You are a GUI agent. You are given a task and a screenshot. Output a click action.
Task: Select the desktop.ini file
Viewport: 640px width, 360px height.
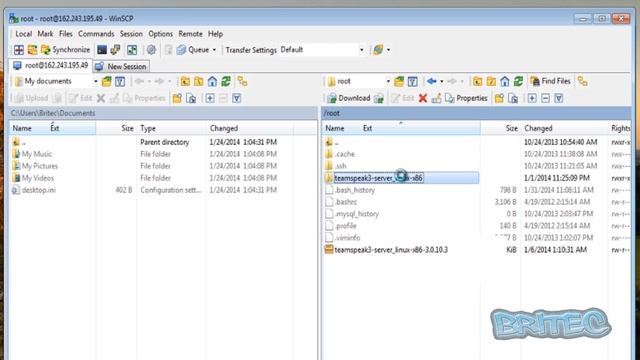click(x=38, y=190)
